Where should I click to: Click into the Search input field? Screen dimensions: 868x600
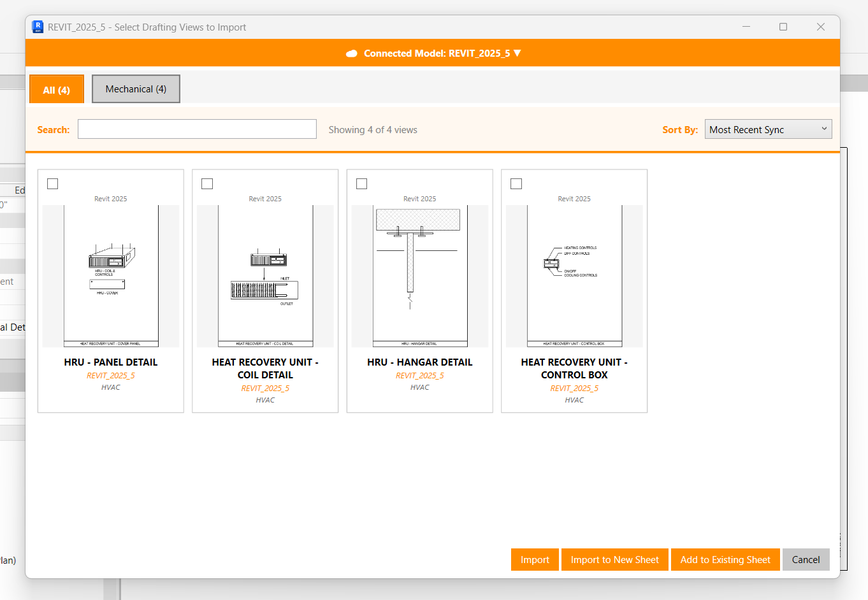tap(197, 129)
